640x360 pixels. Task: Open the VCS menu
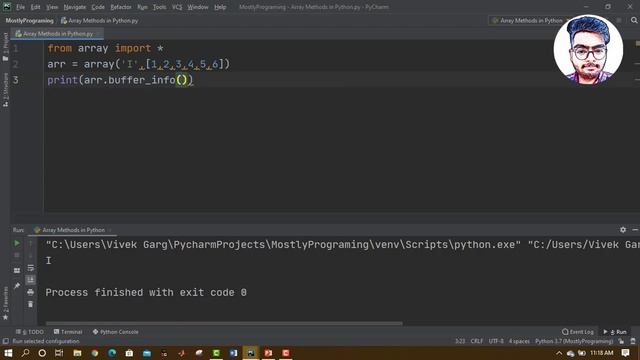[177, 7]
